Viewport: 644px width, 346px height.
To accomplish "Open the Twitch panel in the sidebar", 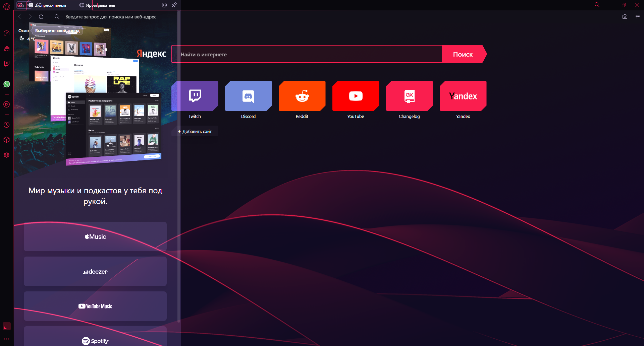I will click(x=6, y=64).
